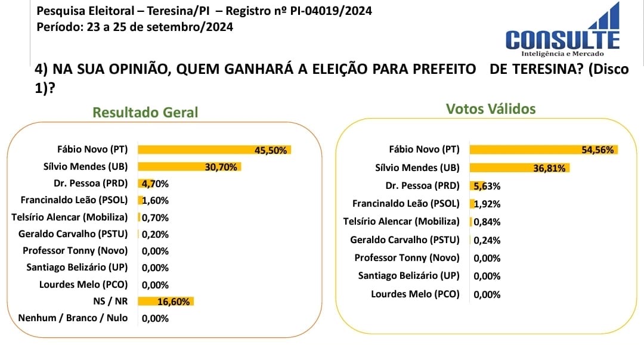
Task: Click Geraldo Carvalho 0,20% value
Action: 155,234
